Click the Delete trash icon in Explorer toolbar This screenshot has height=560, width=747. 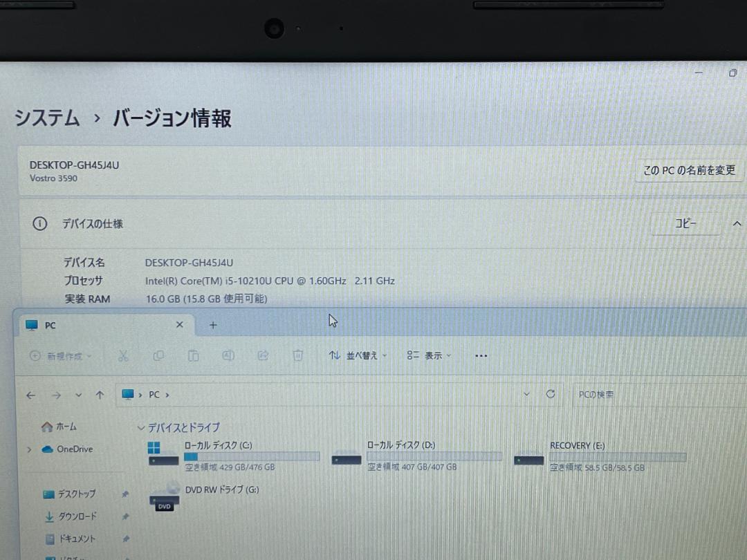coord(297,355)
